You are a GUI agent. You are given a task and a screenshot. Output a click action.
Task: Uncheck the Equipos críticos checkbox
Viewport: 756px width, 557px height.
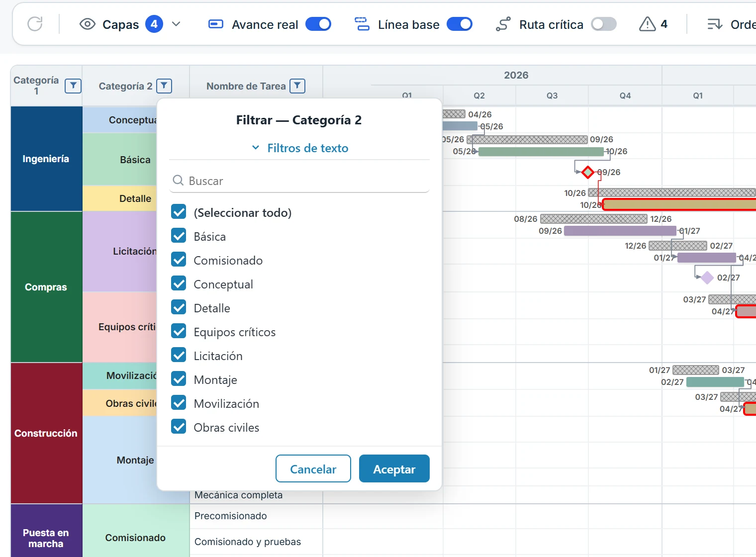(x=179, y=331)
